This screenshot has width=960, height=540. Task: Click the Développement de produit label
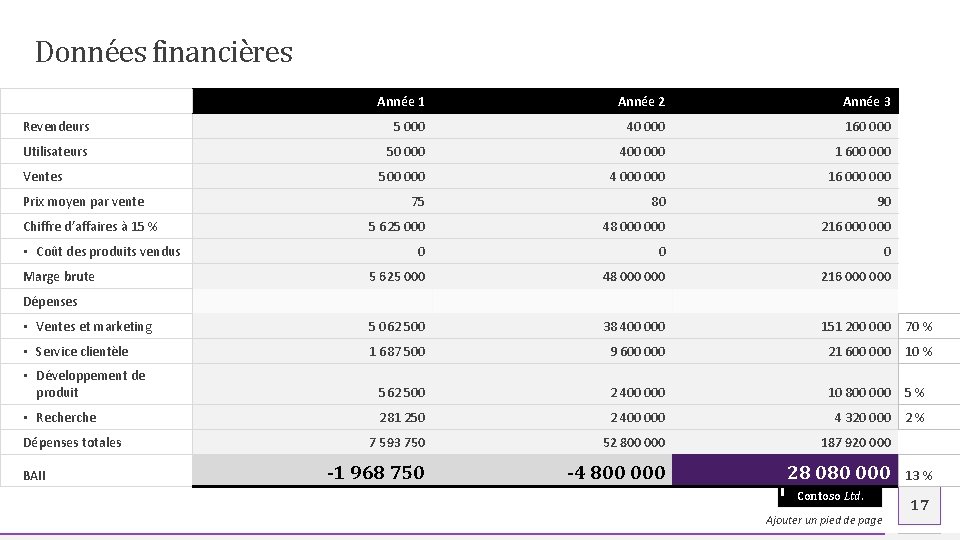pos(90,384)
